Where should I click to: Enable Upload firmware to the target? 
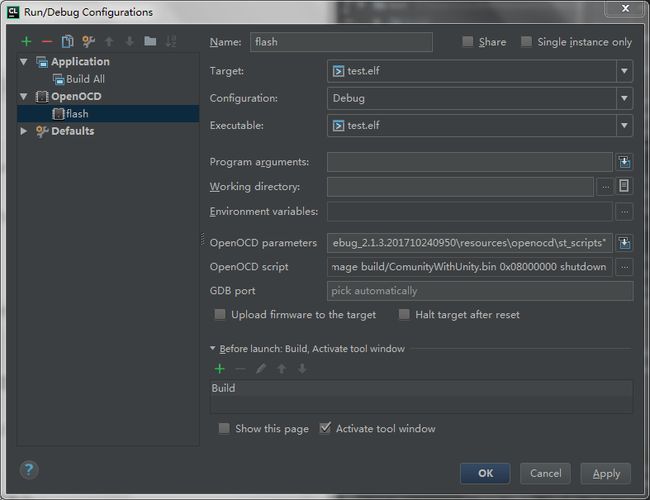[220, 315]
